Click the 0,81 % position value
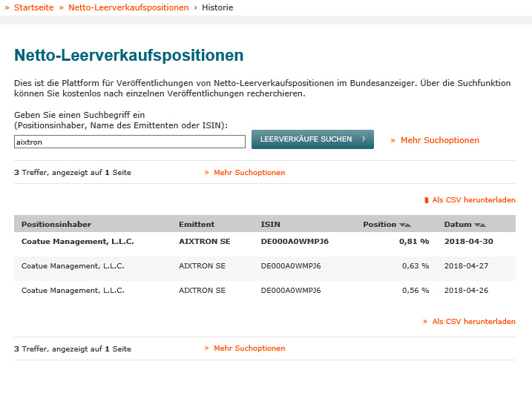Screen dimensions: 532x393 [x=414, y=242]
